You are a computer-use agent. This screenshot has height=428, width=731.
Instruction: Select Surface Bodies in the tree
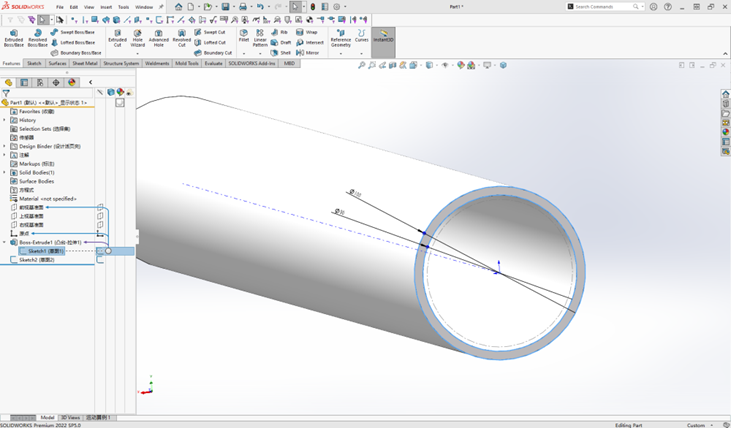(36, 181)
